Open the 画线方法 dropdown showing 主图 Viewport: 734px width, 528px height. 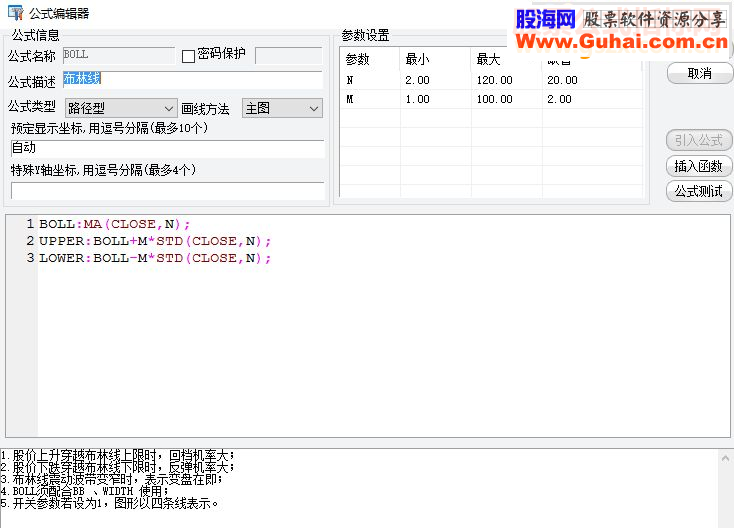point(282,109)
